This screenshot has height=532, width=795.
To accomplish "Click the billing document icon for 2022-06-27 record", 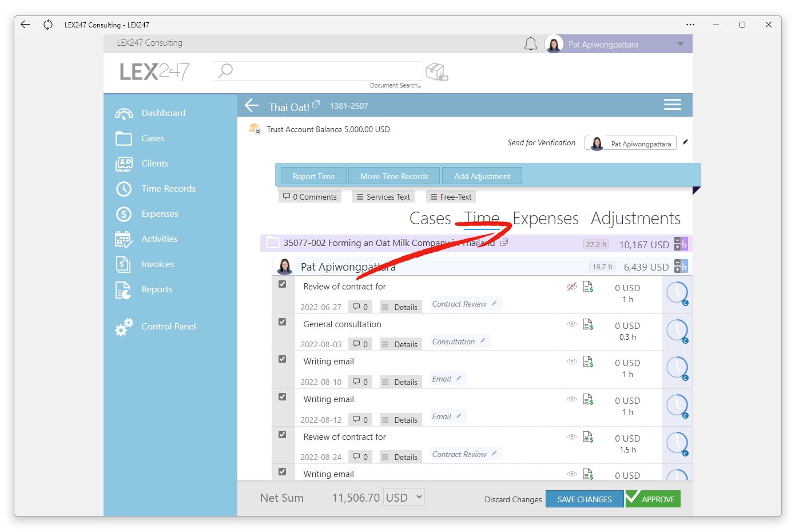I will (587, 287).
